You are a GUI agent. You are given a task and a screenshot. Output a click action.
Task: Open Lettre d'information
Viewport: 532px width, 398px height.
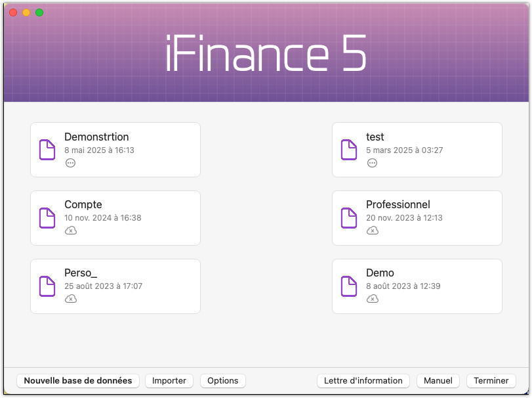click(x=363, y=381)
